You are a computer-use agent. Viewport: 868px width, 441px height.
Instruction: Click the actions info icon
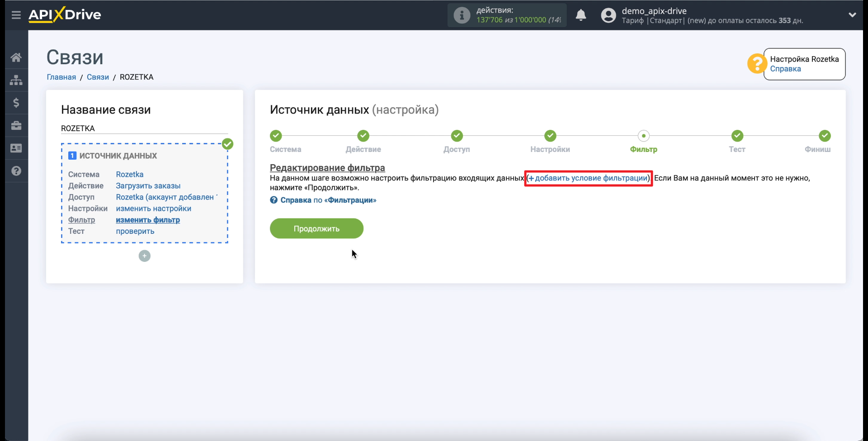(462, 15)
